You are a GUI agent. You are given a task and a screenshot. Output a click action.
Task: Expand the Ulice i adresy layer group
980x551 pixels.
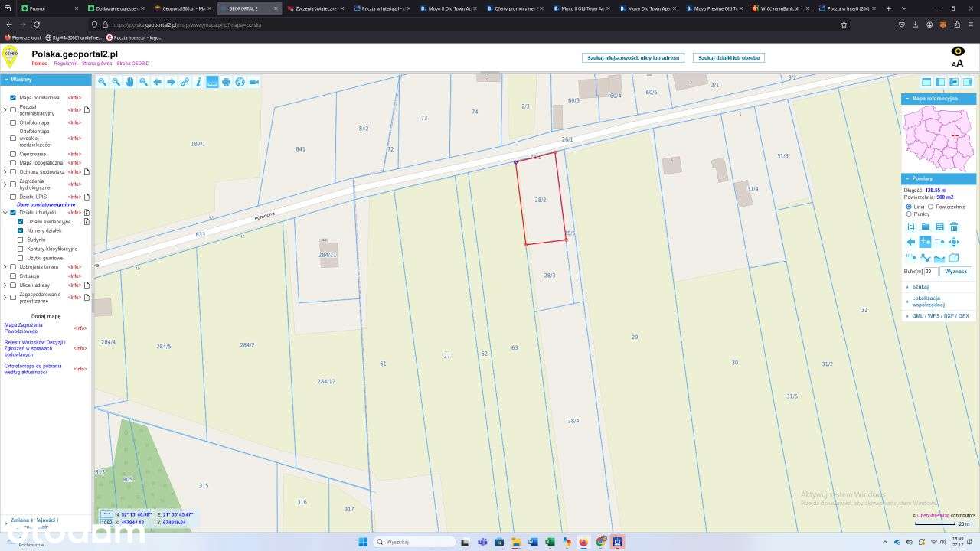pos(5,285)
